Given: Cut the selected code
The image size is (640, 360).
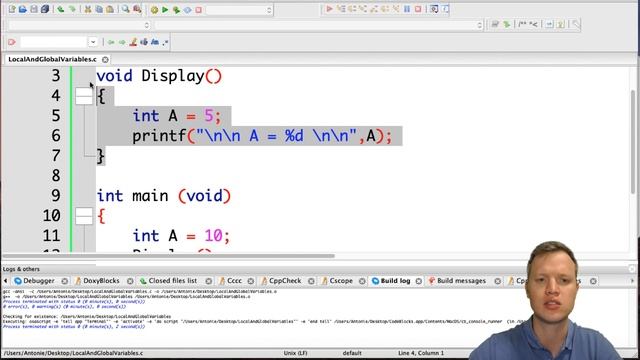Looking at the screenshot, I should coord(88,9).
